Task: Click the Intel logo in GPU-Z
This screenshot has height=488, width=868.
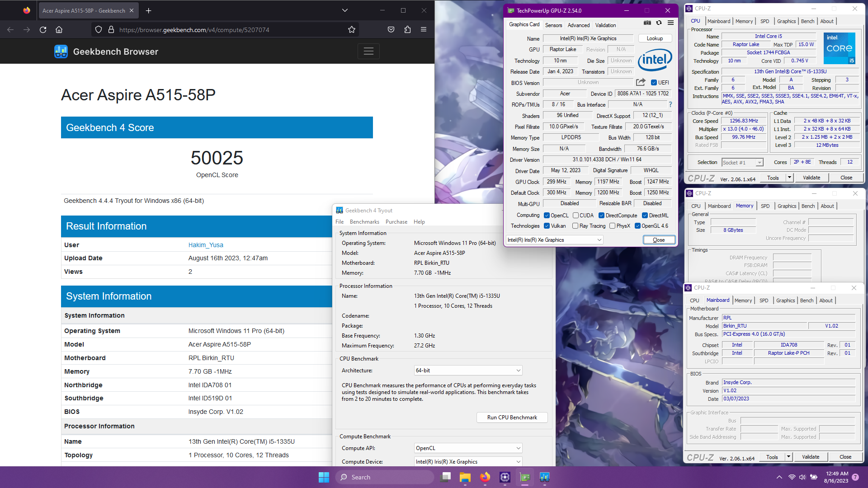Action: pos(655,60)
